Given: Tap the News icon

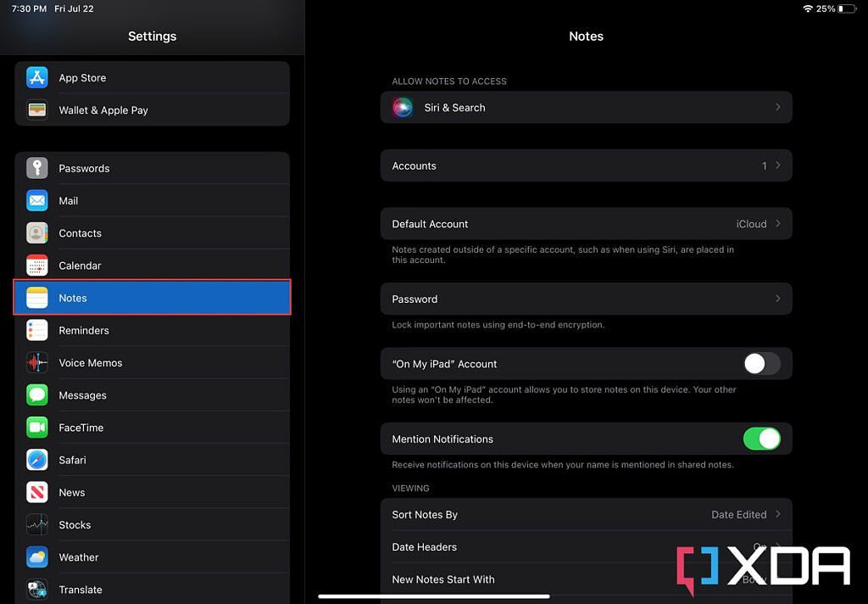Looking at the screenshot, I should coord(37,492).
